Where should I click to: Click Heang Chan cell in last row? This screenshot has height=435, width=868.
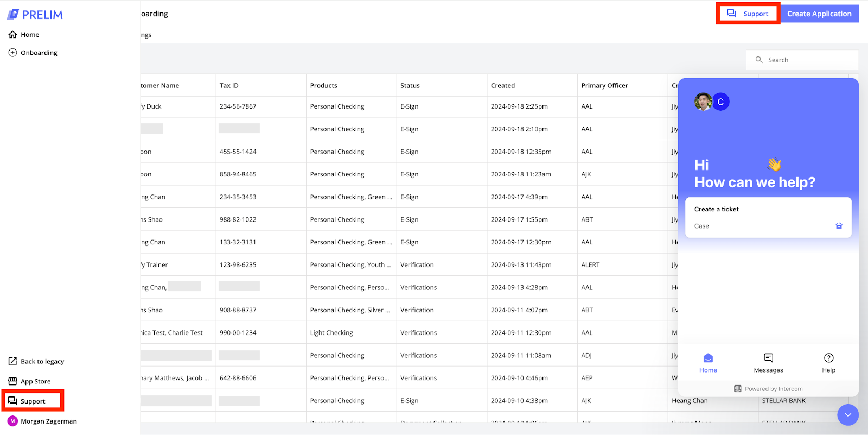coord(690,401)
